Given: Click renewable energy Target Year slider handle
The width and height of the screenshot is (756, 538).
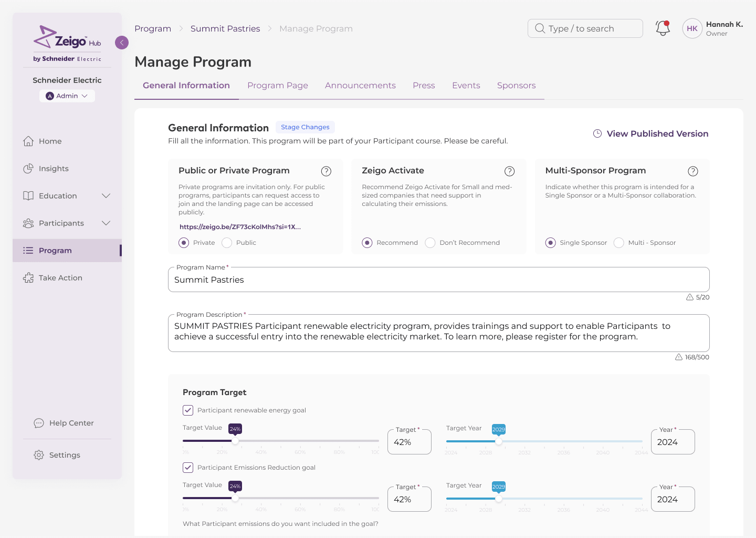Looking at the screenshot, I should click(499, 441).
